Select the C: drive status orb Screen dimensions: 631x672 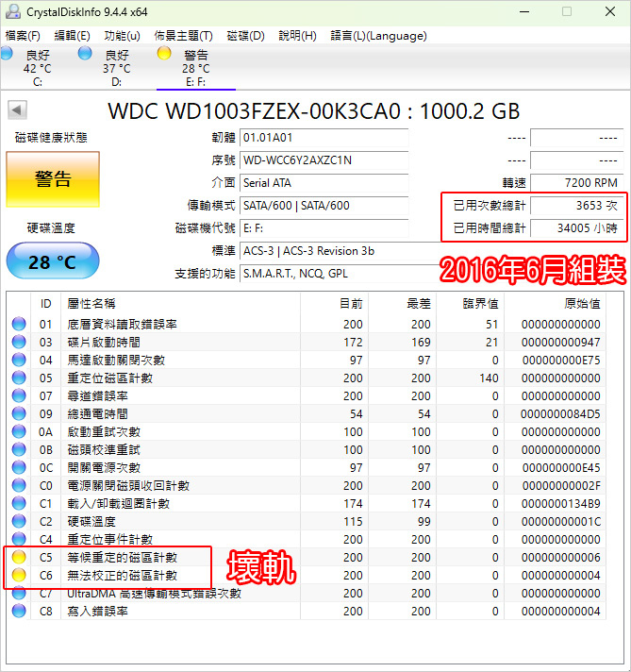pos(7,53)
